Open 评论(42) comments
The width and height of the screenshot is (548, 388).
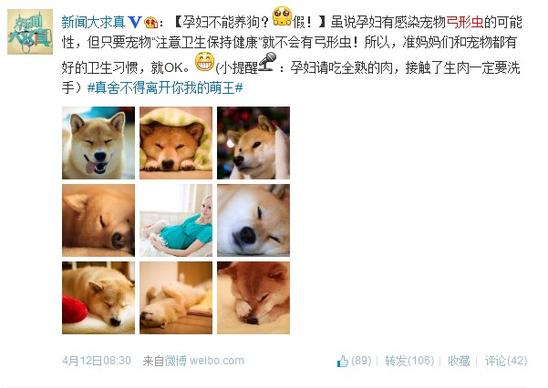click(506, 361)
